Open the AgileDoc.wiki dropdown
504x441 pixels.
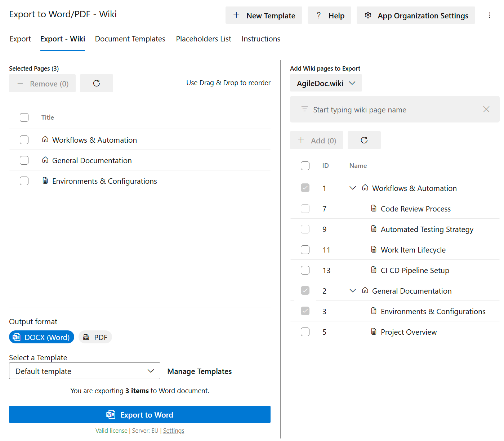(x=326, y=83)
